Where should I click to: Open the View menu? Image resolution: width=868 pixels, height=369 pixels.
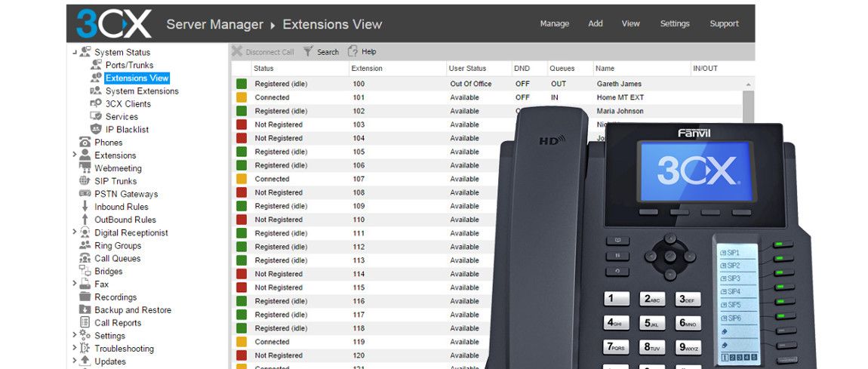(630, 24)
